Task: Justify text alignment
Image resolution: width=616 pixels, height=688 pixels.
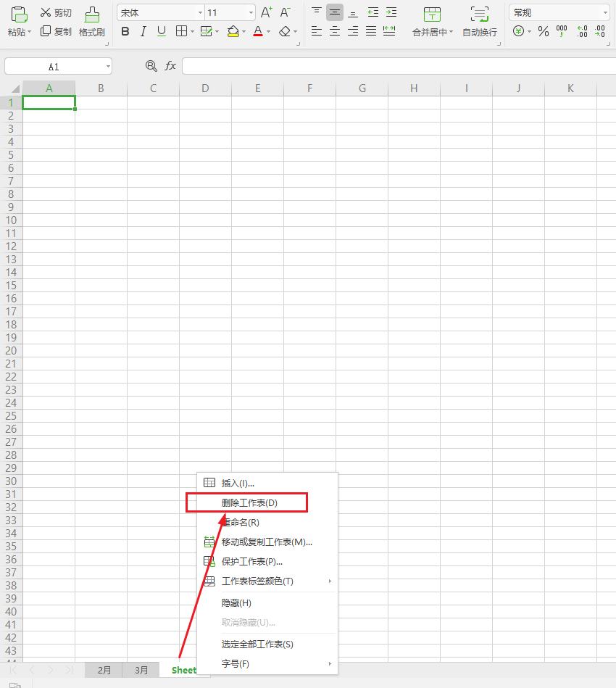Action: tap(371, 31)
